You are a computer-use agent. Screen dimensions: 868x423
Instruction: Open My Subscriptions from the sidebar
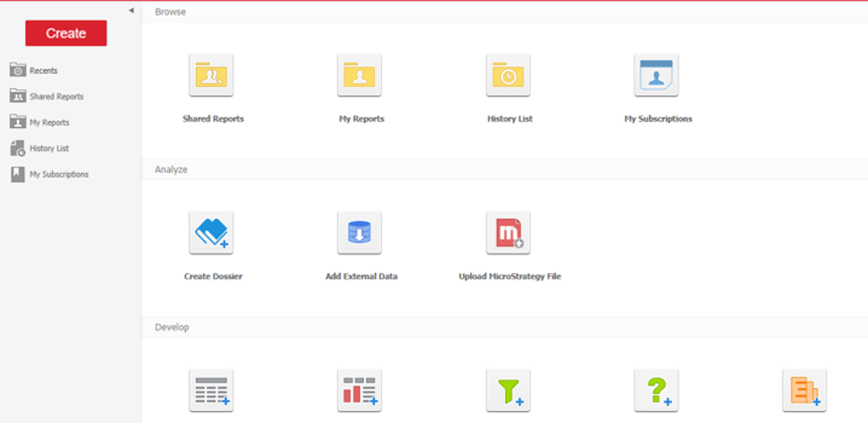59,174
